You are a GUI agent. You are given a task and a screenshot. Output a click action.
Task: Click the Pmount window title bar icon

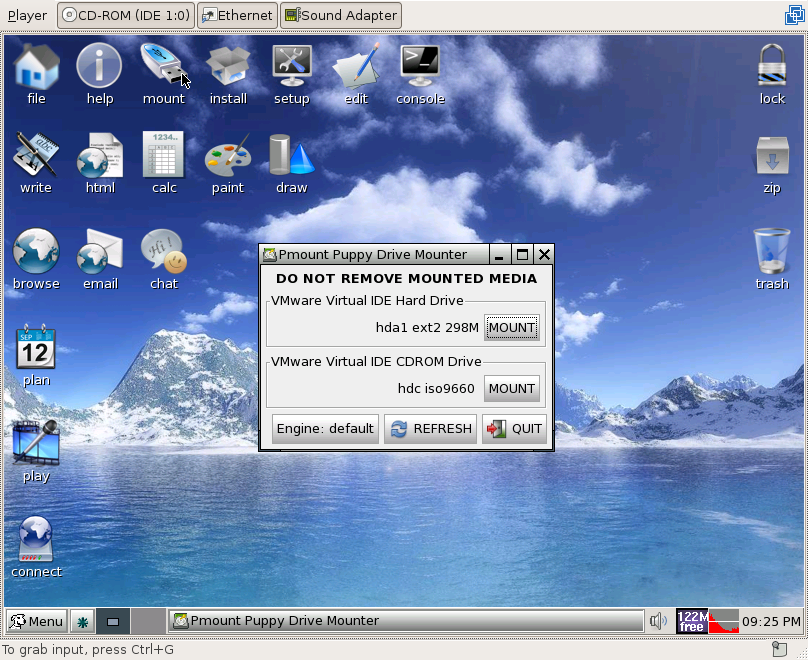click(x=270, y=255)
